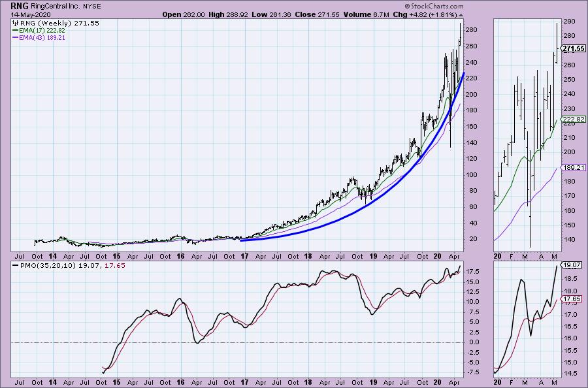Click the NYSE exchange label
Viewport: 588px width, 388px height.
[x=92, y=7]
